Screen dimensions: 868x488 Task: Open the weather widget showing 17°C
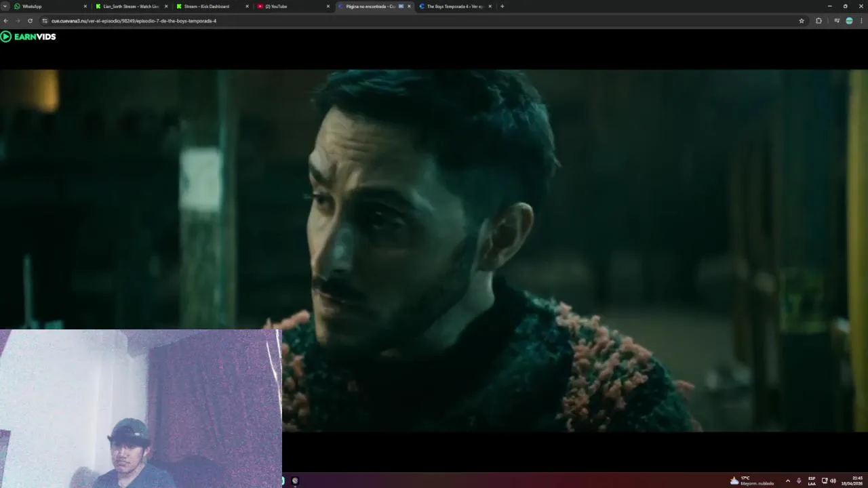pyautogui.click(x=751, y=481)
